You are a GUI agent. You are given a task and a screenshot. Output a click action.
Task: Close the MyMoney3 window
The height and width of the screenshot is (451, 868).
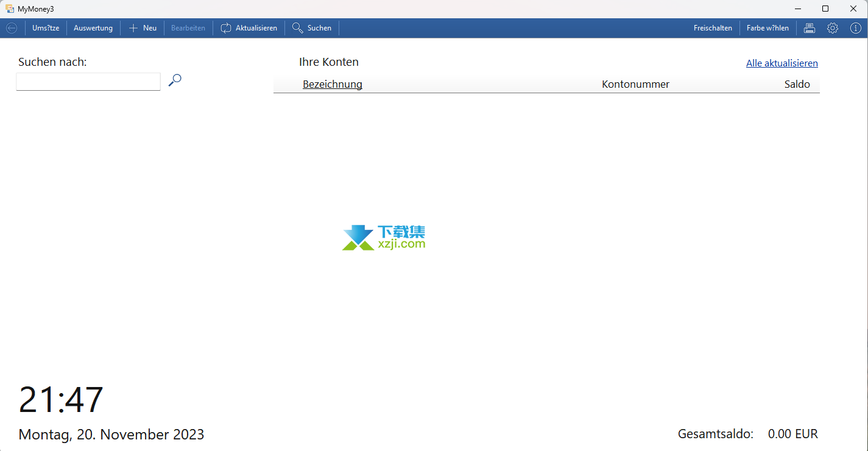click(x=853, y=9)
